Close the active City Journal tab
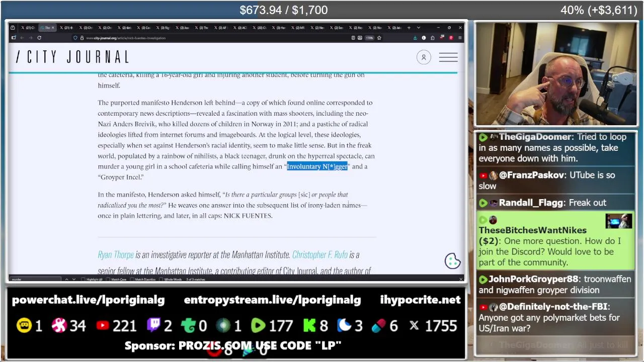This screenshot has height=362, width=644. pos(52,28)
